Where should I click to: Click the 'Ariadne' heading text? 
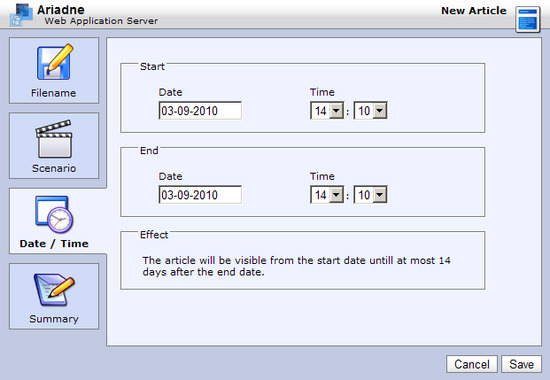pos(61,9)
